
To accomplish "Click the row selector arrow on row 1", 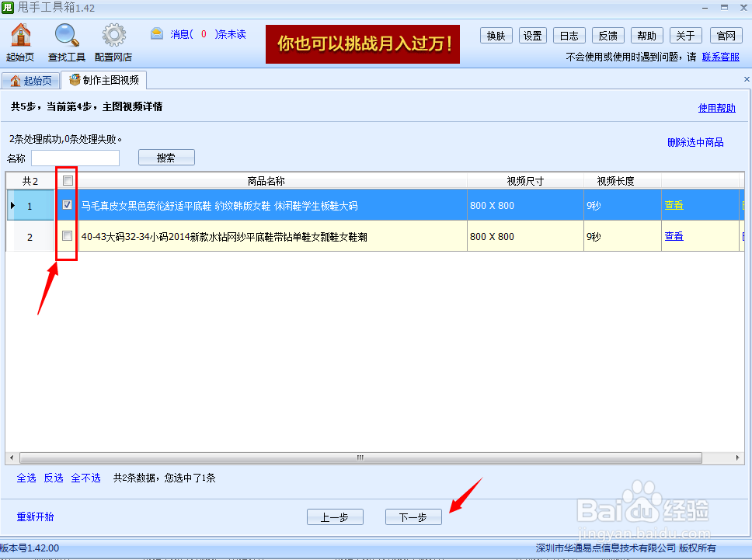I will (13, 203).
